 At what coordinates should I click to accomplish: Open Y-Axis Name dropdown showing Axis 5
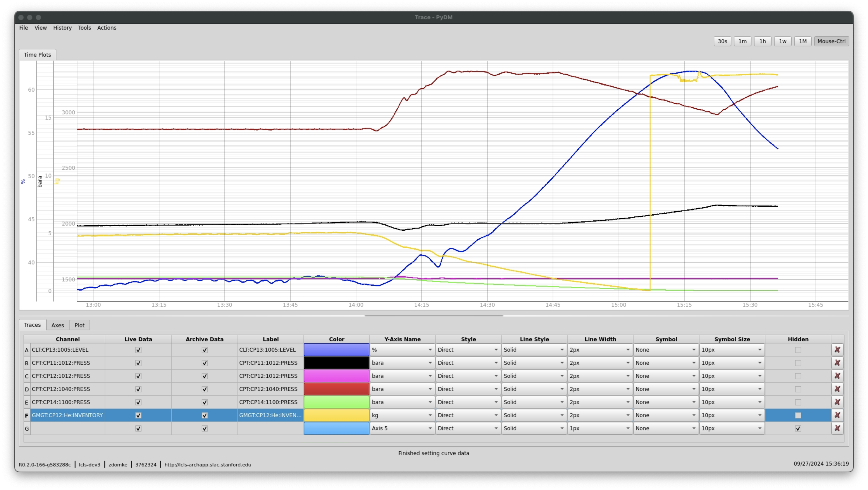[x=402, y=428]
